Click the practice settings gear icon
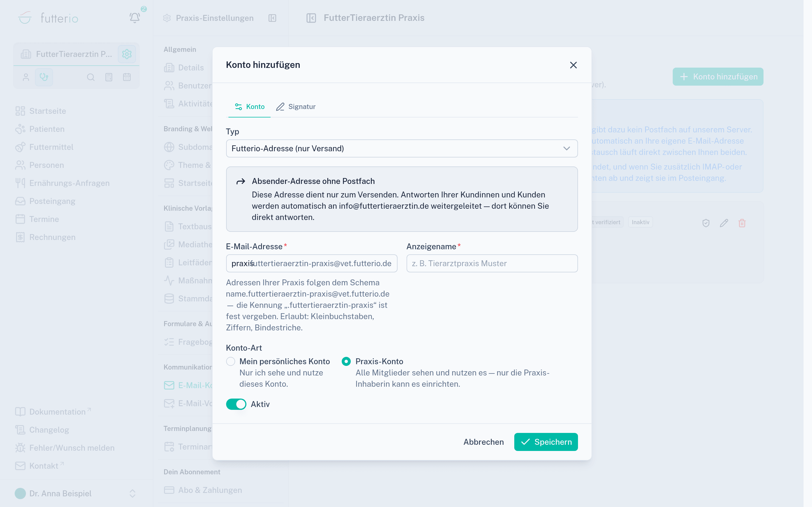The width and height of the screenshot is (812, 507). (127, 54)
